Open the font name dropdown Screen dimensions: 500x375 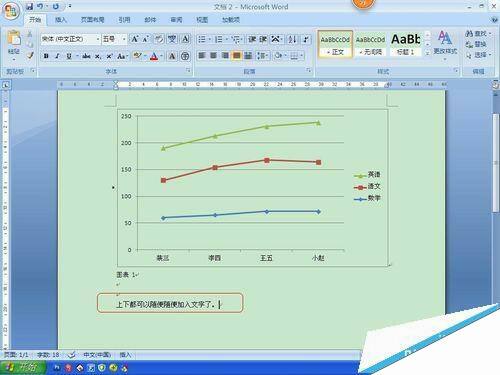[x=98, y=39]
